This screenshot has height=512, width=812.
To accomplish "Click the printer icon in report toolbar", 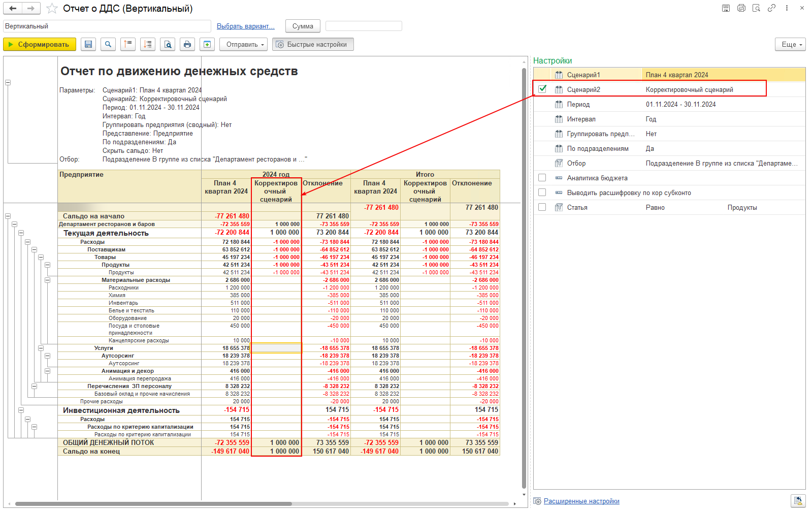I will click(x=187, y=44).
